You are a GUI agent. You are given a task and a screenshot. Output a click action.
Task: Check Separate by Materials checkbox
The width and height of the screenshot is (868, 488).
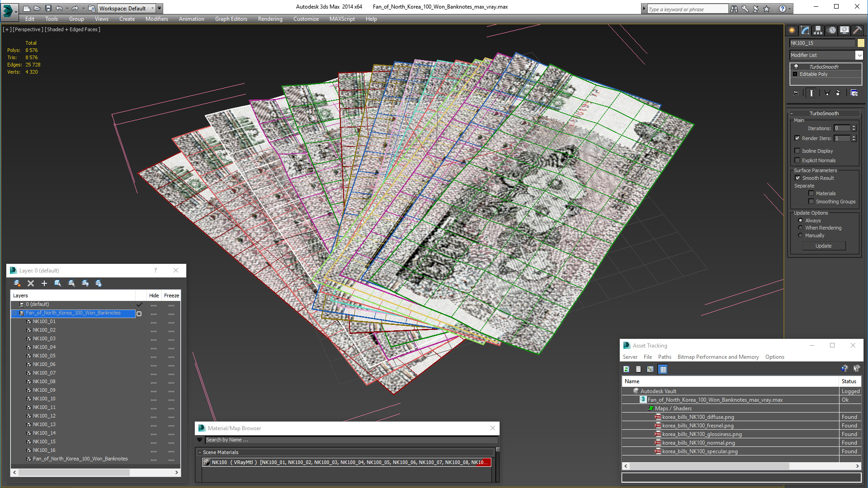811,193
